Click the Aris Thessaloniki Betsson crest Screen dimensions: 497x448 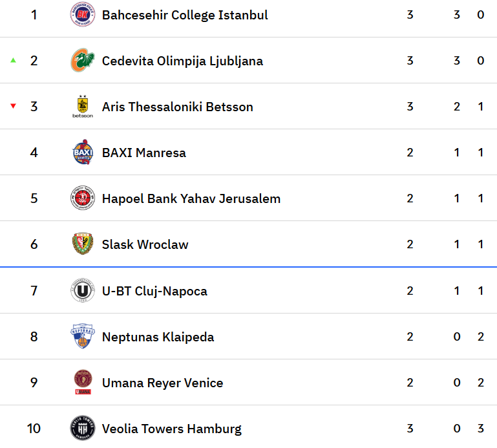82,107
